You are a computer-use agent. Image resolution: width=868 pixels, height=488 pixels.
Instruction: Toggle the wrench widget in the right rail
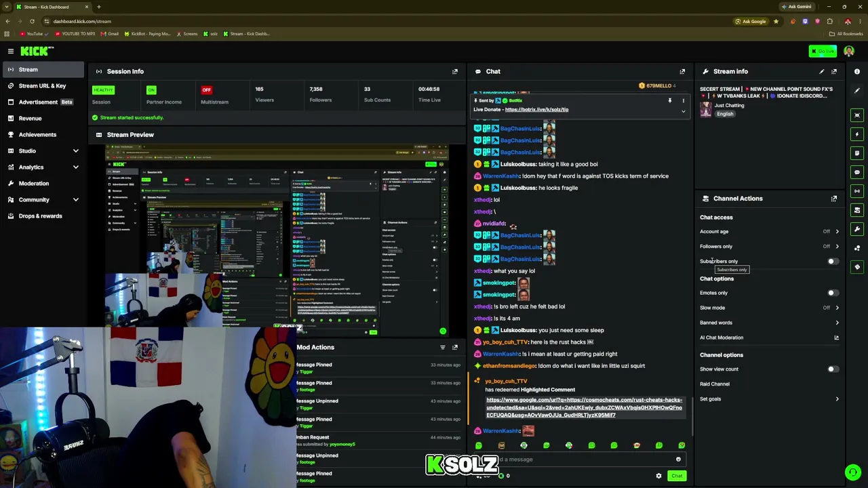tap(857, 229)
